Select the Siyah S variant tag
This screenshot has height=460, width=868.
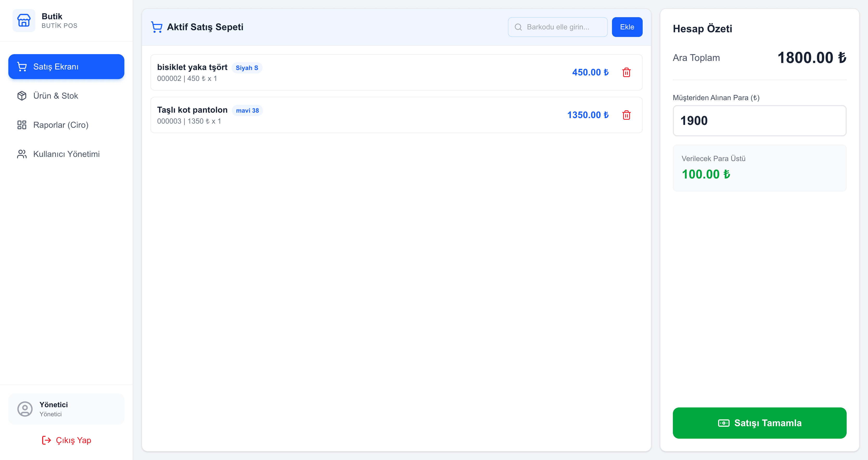pos(247,68)
